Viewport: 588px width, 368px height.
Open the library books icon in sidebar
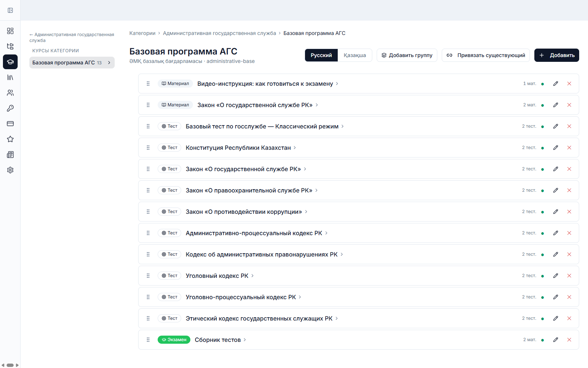[x=10, y=77]
